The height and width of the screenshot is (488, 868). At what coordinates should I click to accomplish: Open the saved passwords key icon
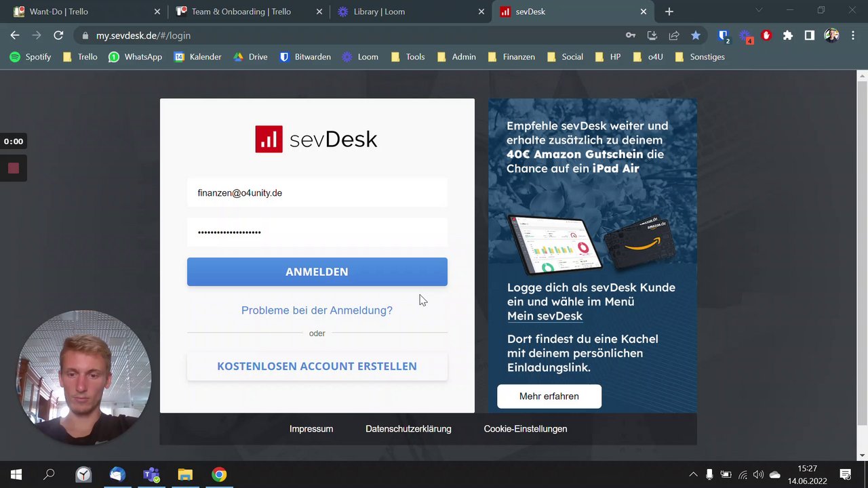[x=631, y=35]
